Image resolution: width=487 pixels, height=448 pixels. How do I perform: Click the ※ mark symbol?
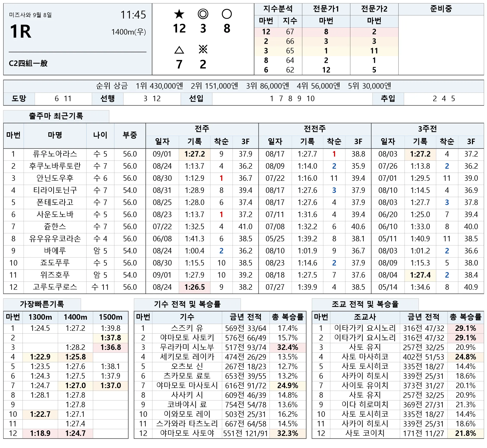(x=203, y=49)
